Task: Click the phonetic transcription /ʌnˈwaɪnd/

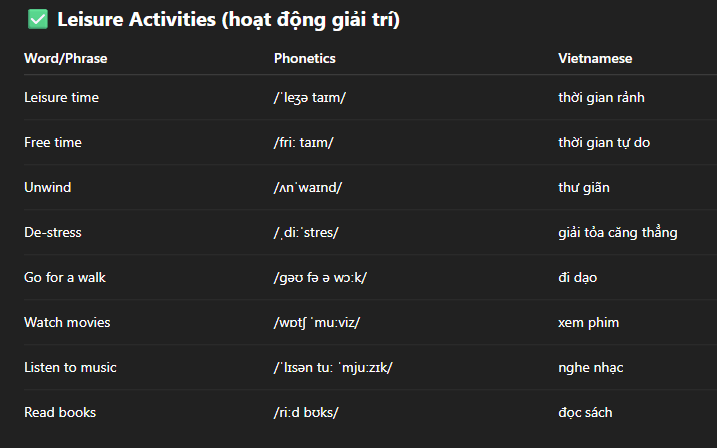Action: 308,187
